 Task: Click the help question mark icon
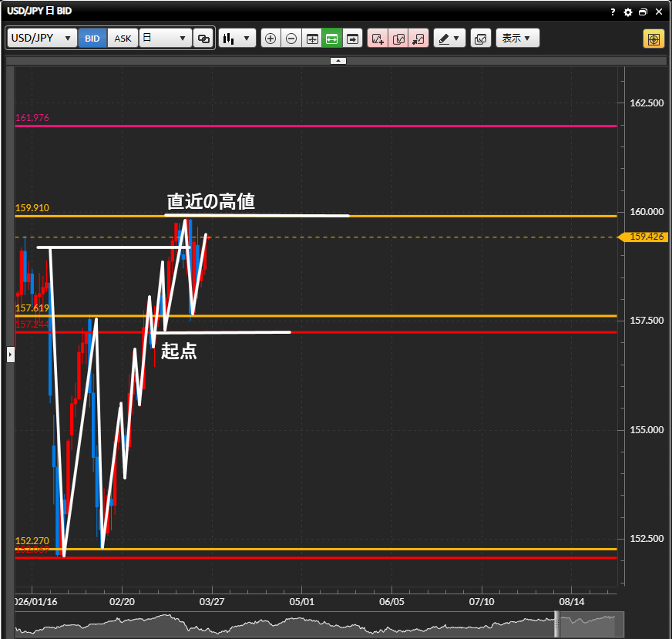(x=613, y=12)
